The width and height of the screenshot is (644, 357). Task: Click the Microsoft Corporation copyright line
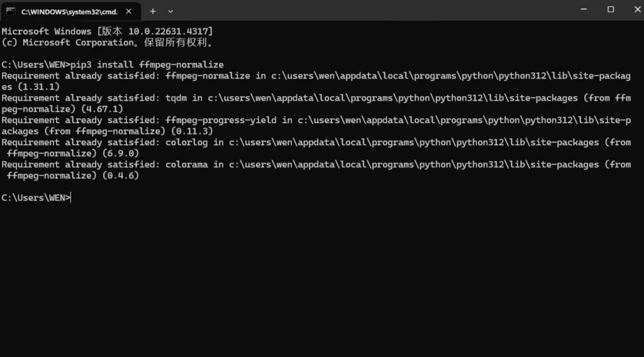click(107, 42)
